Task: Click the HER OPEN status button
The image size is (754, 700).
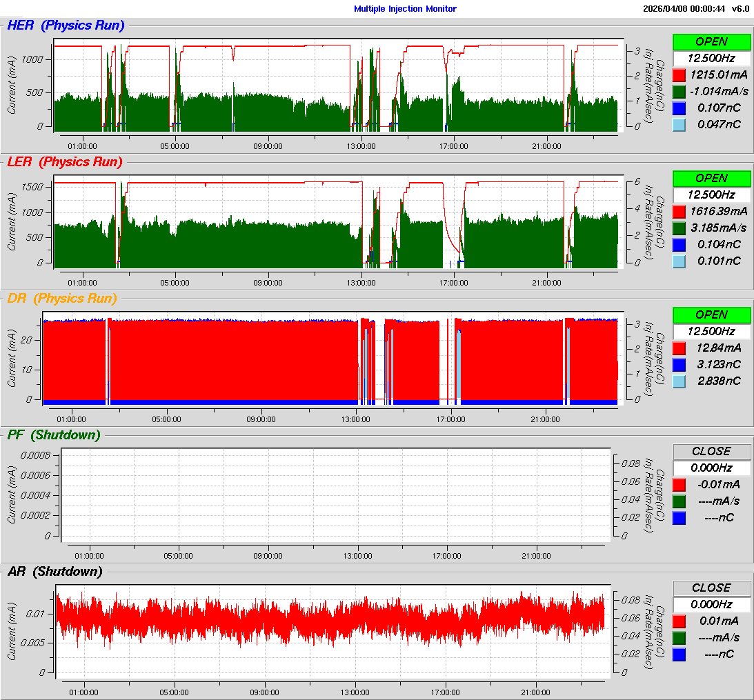Action: tap(711, 41)
